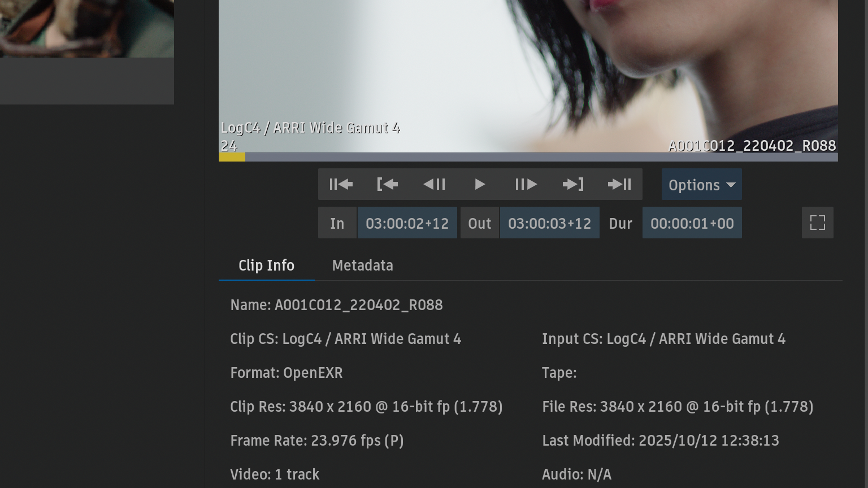The image size is (868, 488).
Task: Go to the Out point marker
Action: point(573,184)
